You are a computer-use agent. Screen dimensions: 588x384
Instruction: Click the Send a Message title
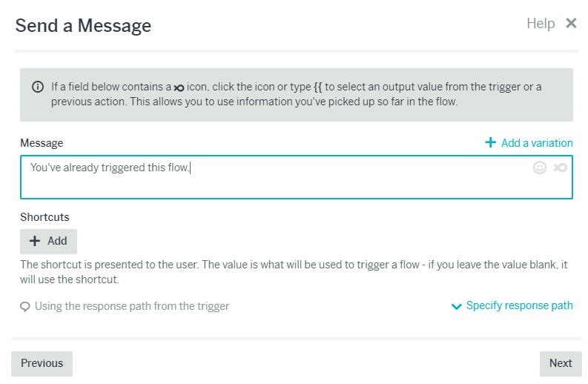83,25
